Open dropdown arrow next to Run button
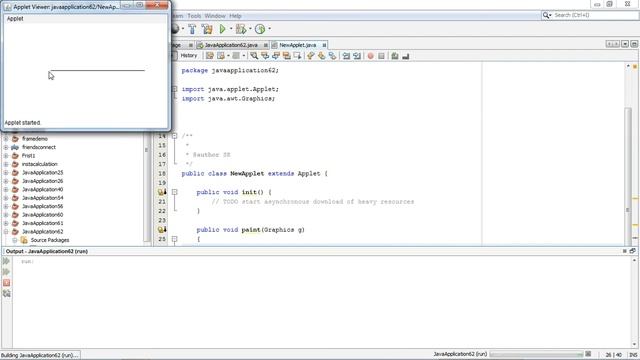This screenshot has width=640, height=360. [231, 29]
